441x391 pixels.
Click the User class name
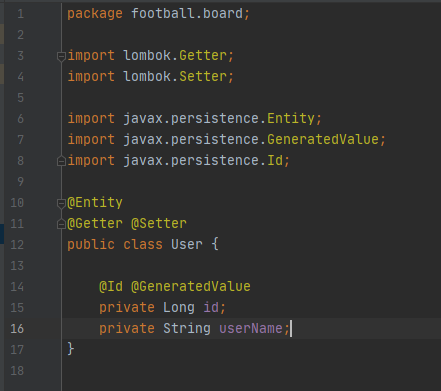[187, 245]
